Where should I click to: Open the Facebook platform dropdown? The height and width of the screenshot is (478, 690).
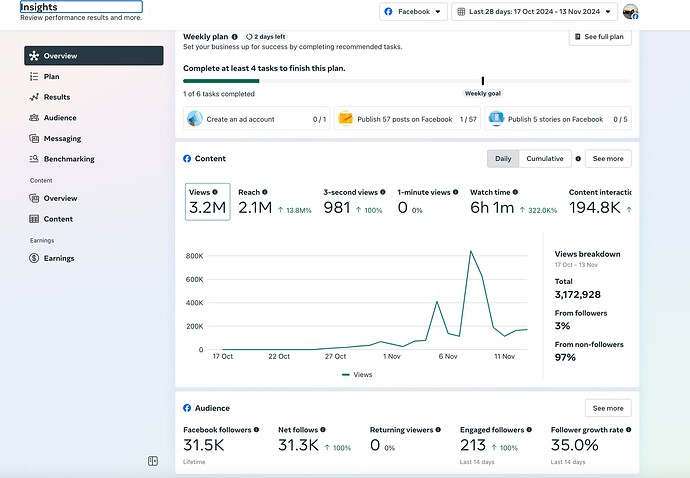click(x=413, y=12)
